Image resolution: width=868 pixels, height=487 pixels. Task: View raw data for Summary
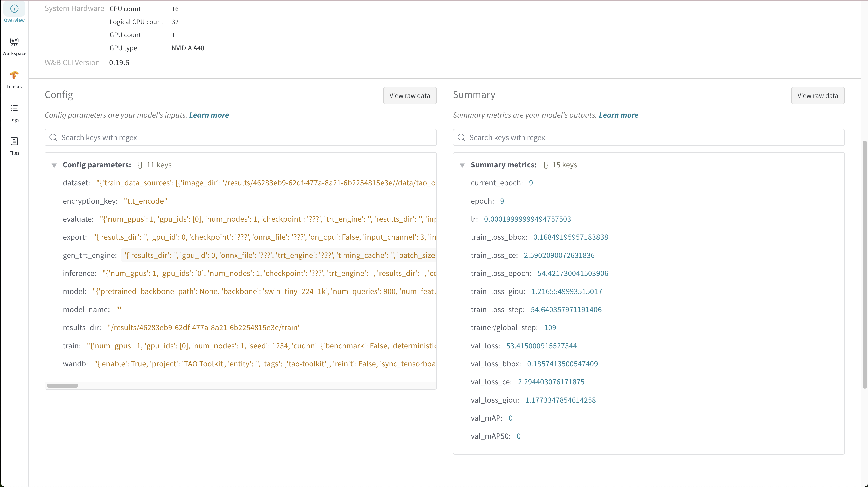(818, 95)
